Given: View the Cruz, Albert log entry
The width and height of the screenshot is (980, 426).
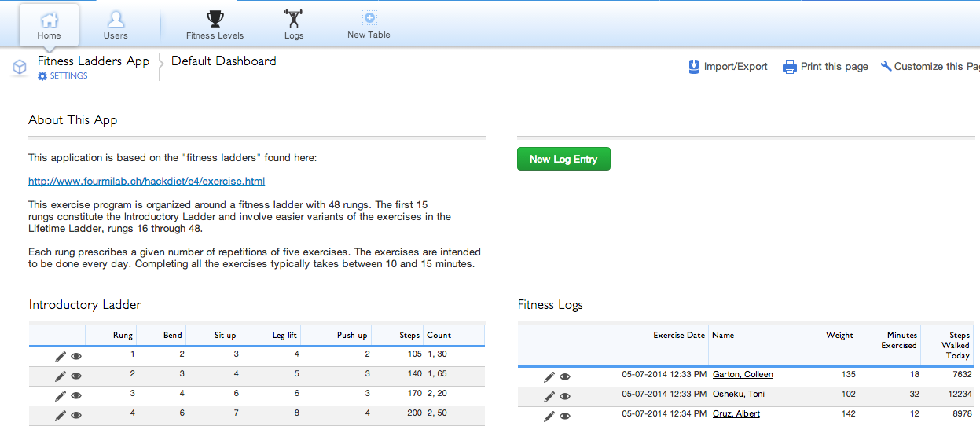Looking at the screenshot, I should [x=565, y=416].
